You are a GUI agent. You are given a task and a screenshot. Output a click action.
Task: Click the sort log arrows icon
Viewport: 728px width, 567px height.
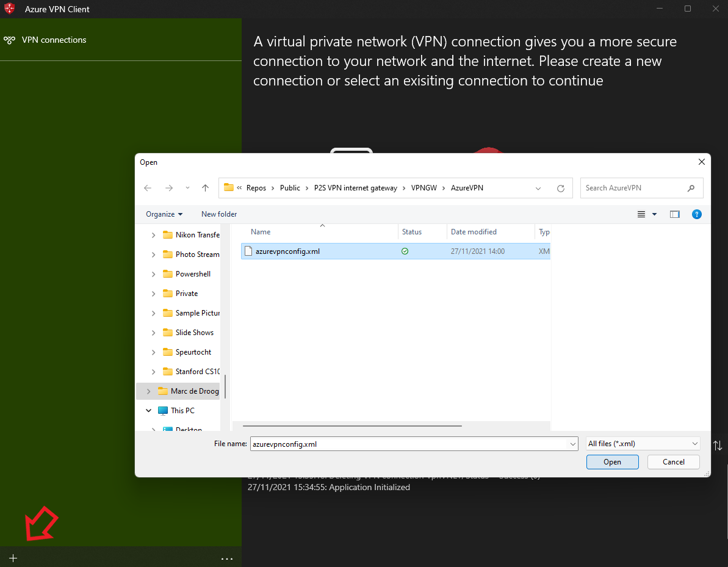718,446
